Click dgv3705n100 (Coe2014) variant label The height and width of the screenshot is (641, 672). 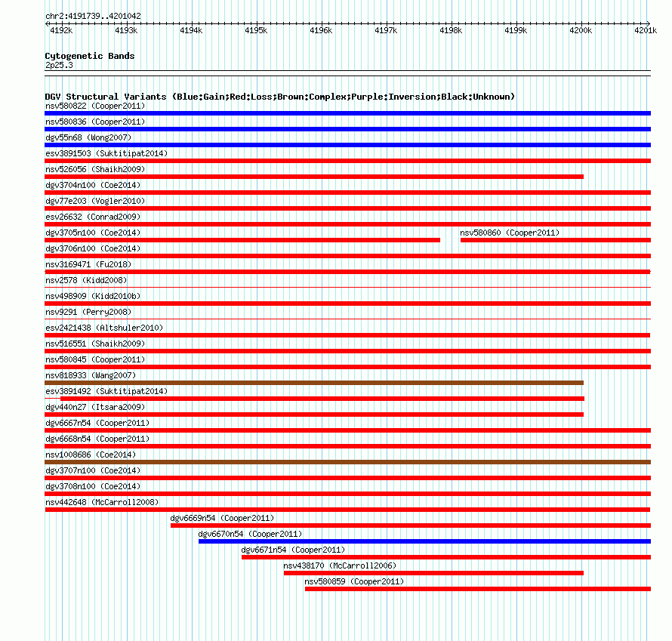tap(93, 233)
